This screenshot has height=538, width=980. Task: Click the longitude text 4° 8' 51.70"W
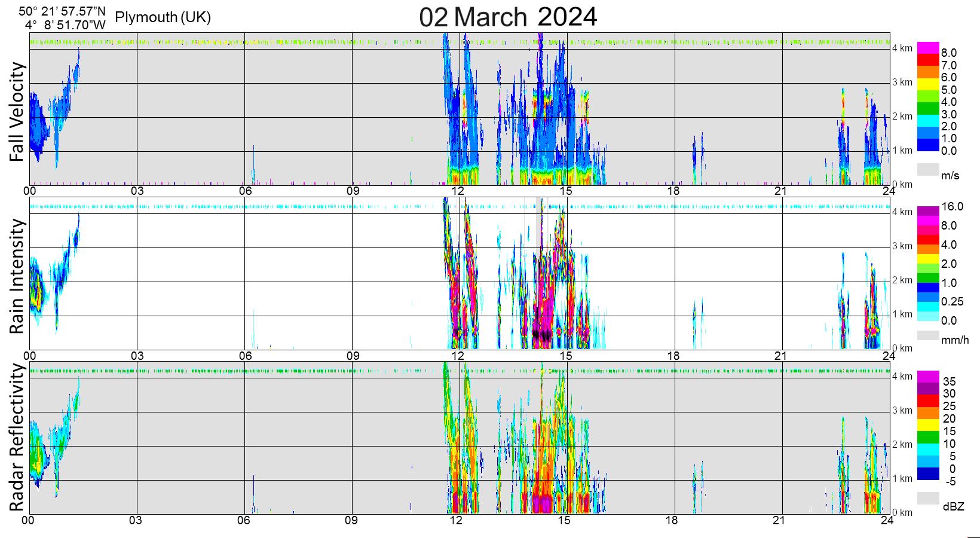click(x=66, y=26)
